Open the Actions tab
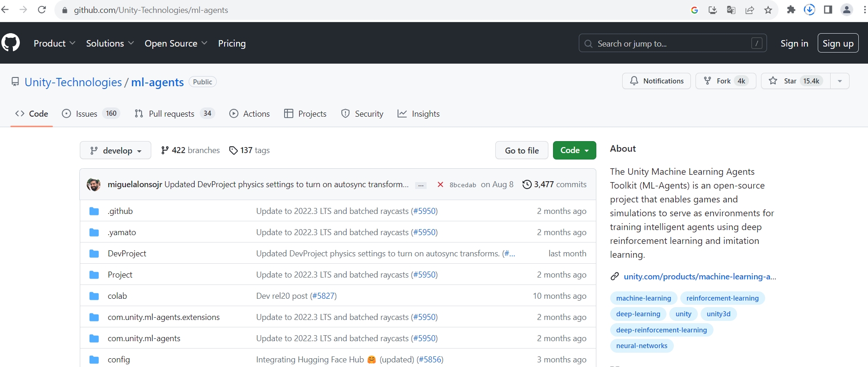This screenshot has height=367, width=868. coord(250,113)
